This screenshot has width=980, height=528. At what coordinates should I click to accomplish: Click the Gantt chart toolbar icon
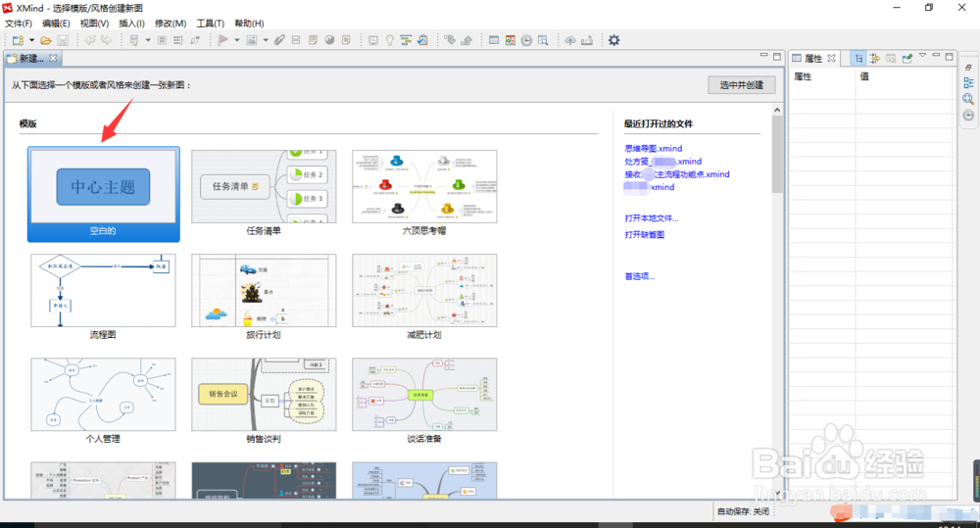point(406,40)
